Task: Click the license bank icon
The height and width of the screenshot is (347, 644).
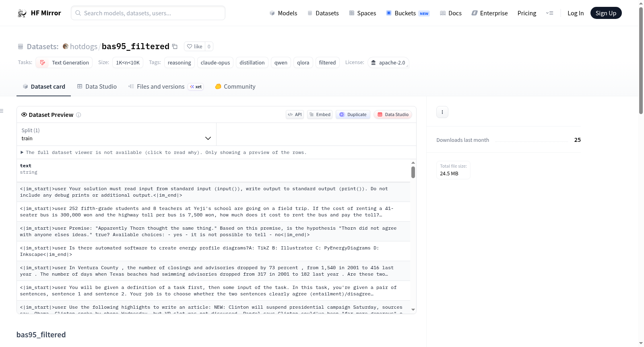Action: click(x=374, y=62)
